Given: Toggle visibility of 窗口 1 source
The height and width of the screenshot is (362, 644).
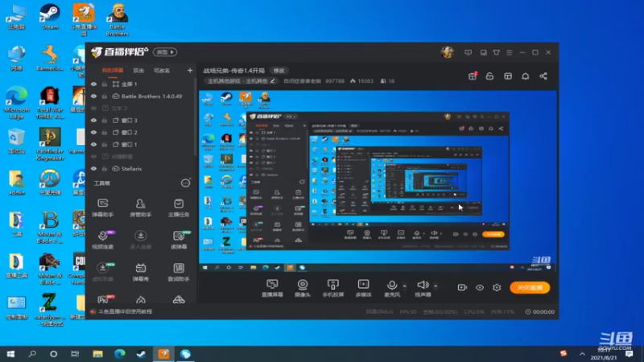Looking at the screenshot, I should (x=93, y=145).
